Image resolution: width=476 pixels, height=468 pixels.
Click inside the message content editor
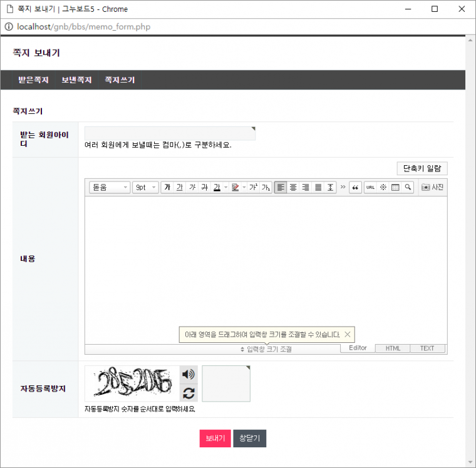coord(266,270)
